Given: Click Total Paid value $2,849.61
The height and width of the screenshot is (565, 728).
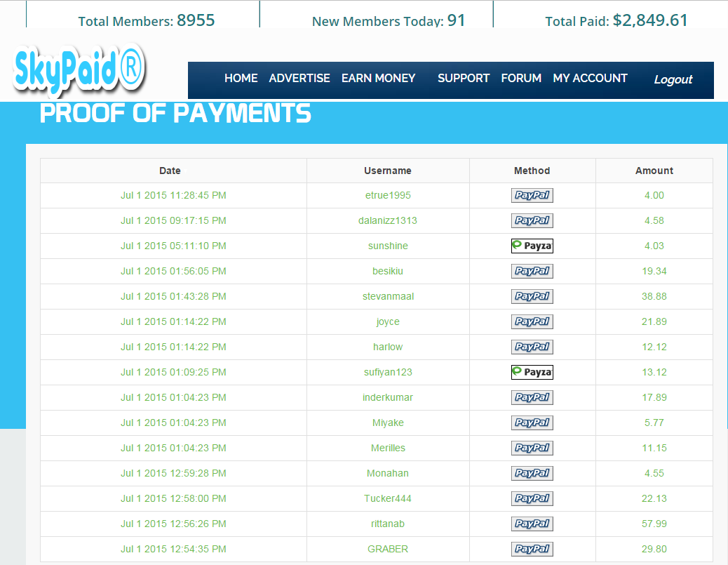Looking at the screenshot, I should click(650, 20).
